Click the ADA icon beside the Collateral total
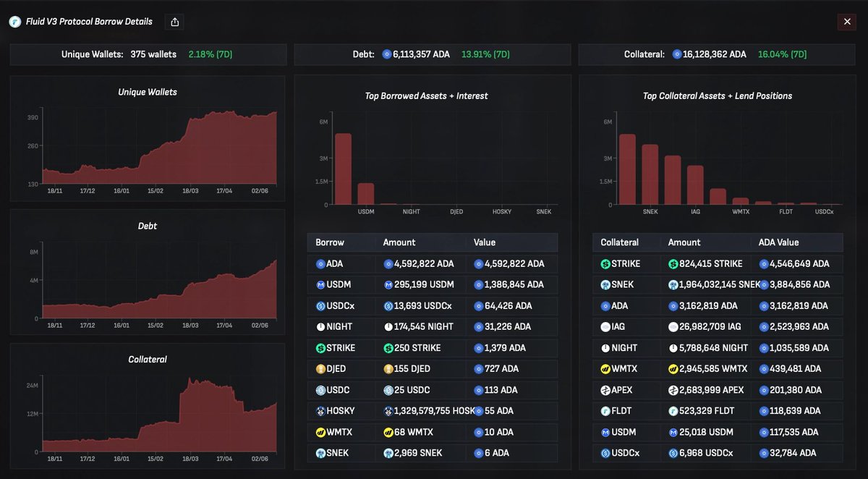The height and width of the screenshot is (479, 868). [677, 54]
